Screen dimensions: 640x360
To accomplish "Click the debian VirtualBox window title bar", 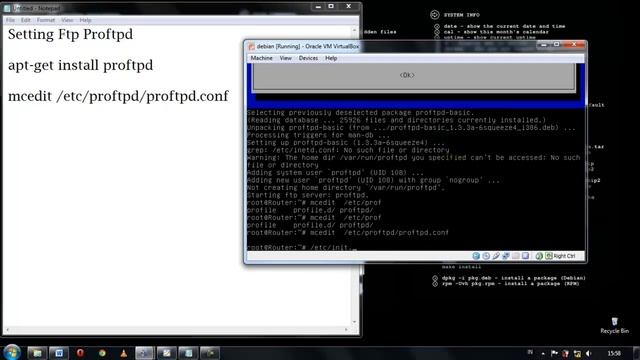I will (415, 46).
